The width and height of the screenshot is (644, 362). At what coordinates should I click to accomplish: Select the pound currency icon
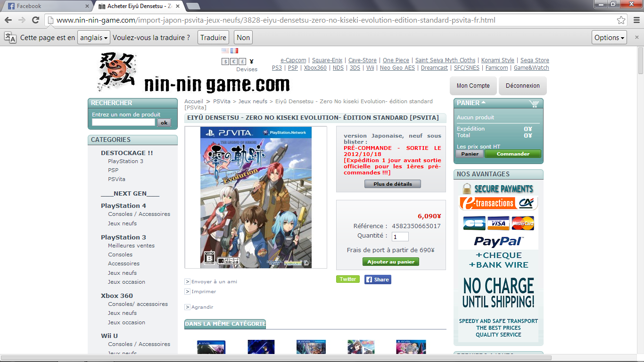tap(242, 61)
